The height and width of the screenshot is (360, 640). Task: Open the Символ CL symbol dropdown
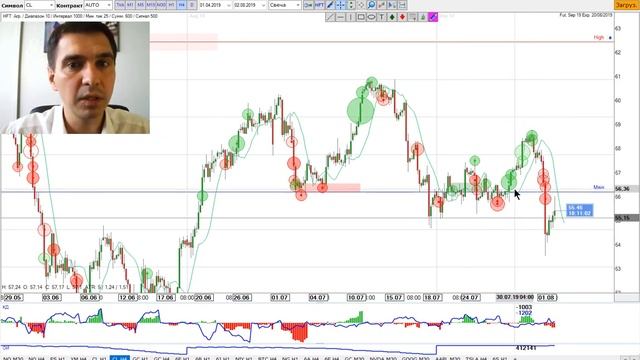tap(39, 5)
